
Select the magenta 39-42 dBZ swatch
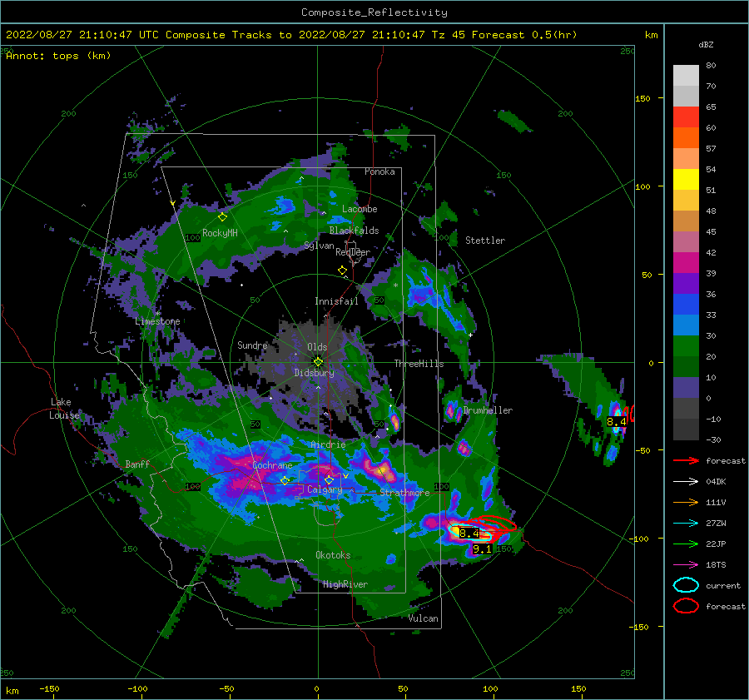click(686, 262)
